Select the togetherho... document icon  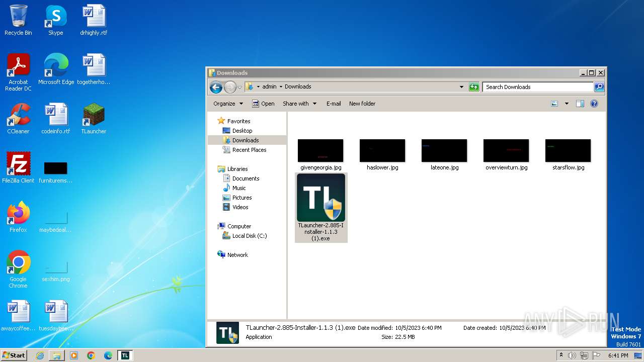coord(94,69)
